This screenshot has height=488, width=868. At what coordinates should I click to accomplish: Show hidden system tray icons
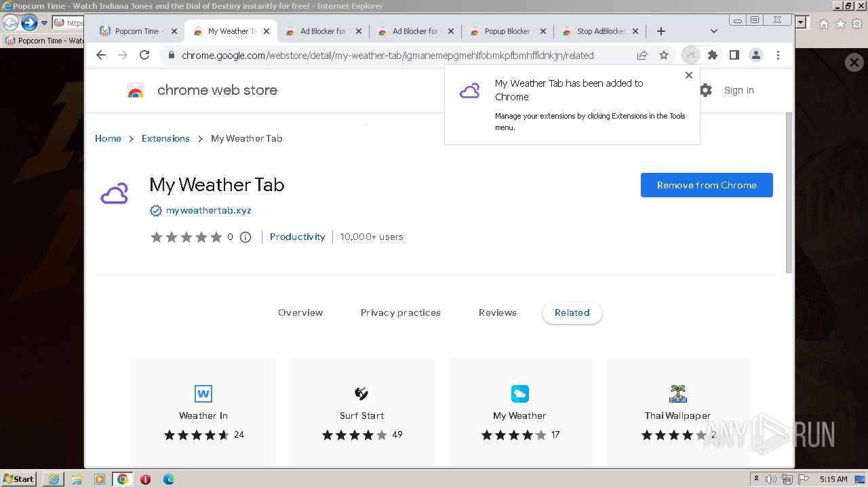click(756, 479)
